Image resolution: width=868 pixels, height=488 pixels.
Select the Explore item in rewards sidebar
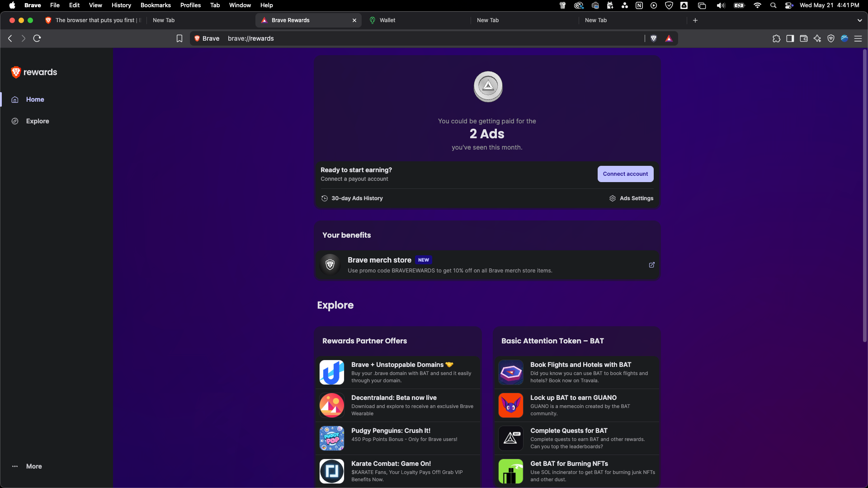pyautogui.click(x=37, y=121)
